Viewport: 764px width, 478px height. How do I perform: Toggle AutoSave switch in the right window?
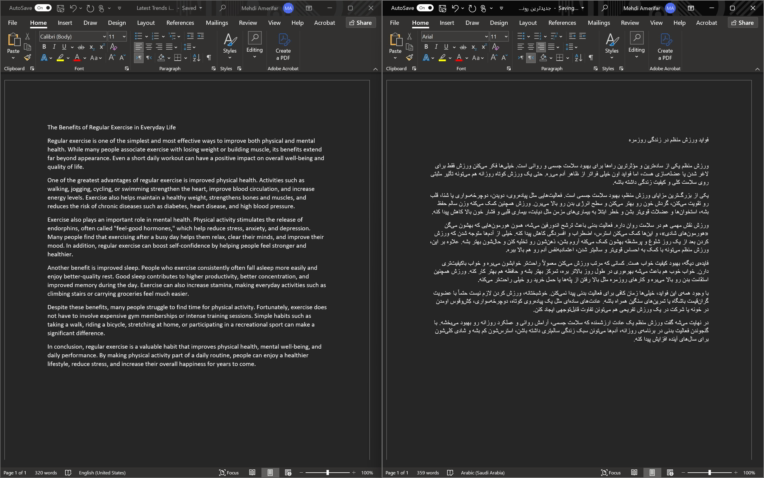click(425, 8)
